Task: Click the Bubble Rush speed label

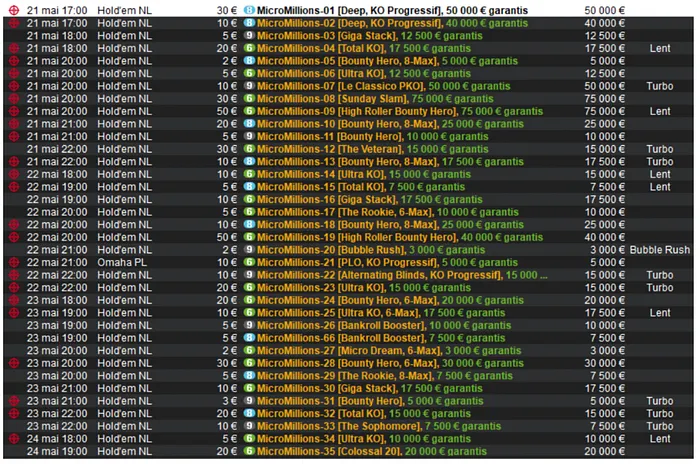Action: click(x=660, y=250)
